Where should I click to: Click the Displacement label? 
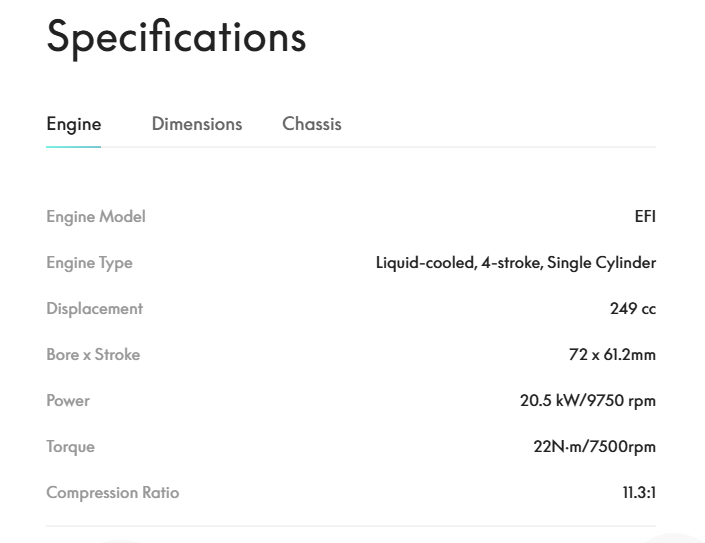click(95, 309)
